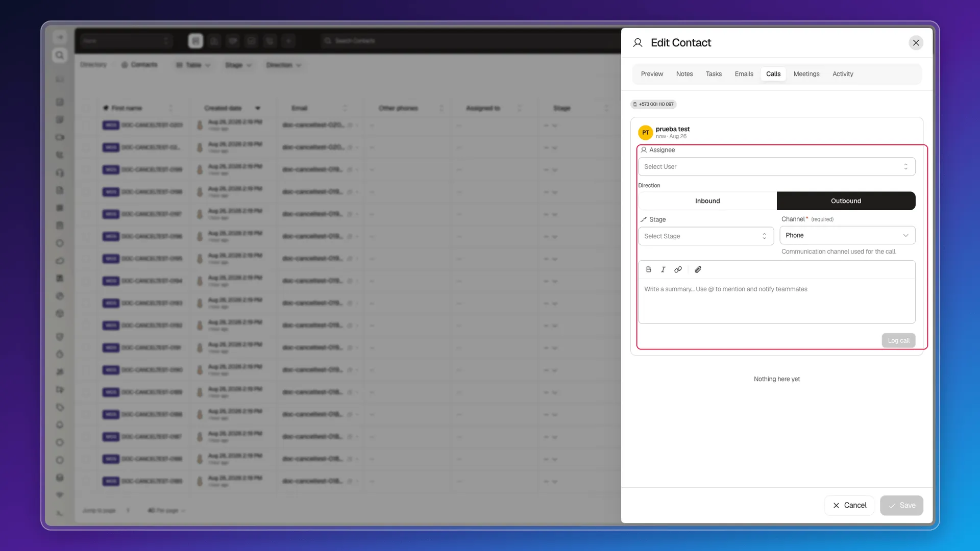Switch to the Notes tab
The width and height of the screenshot is (980, 551).
click(684, 74)
